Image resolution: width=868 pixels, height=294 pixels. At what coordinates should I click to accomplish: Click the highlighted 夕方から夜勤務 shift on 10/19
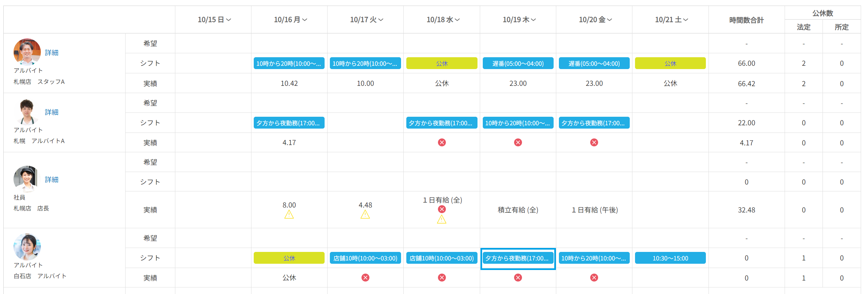[518, 258]
